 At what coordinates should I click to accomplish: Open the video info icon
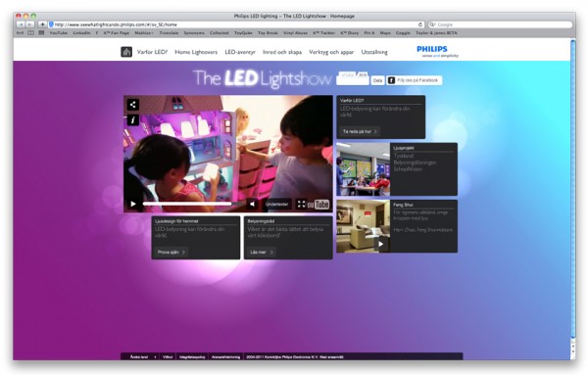point(132,119)
